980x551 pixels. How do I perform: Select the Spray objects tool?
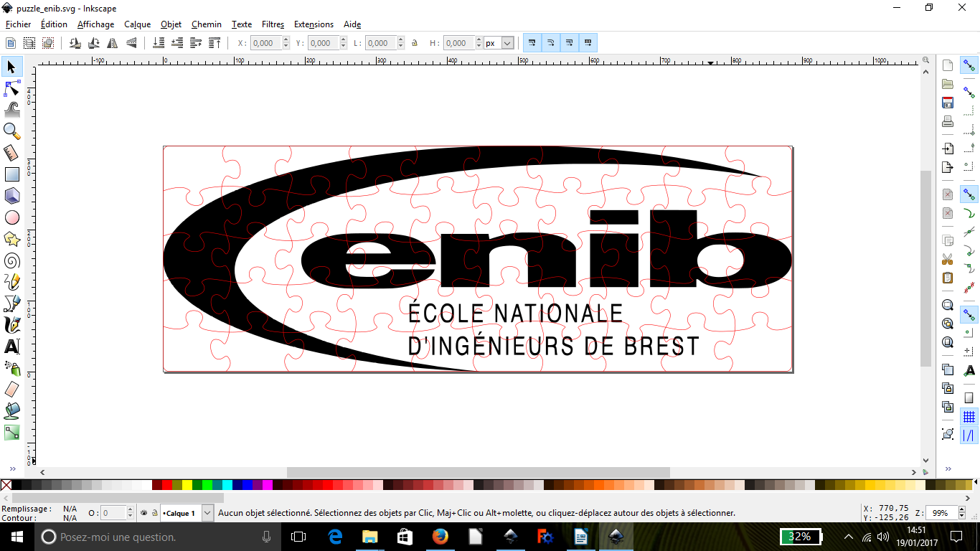[x=11, y=368]
